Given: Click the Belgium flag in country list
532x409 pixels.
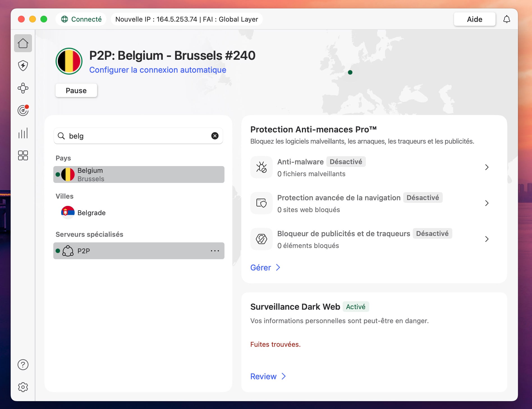Looking at the screenshot, I should pyautogui.click(x=68, y=174).
